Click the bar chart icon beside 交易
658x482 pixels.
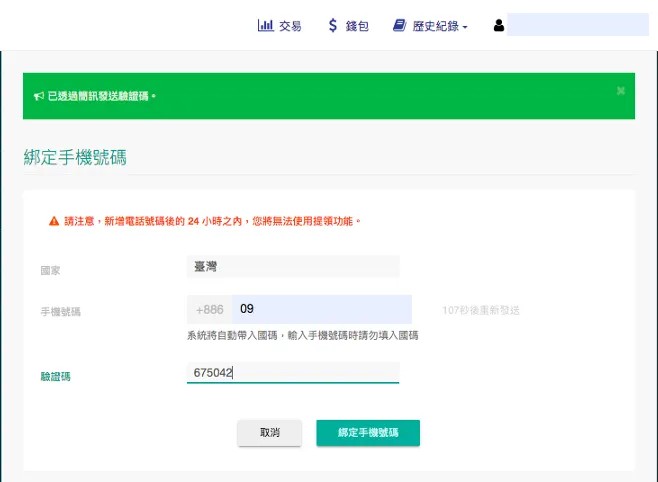(266, 25)
